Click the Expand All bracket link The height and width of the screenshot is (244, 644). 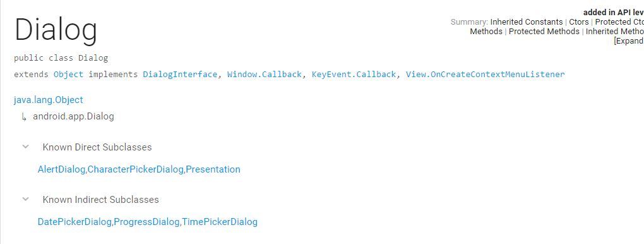629,40
